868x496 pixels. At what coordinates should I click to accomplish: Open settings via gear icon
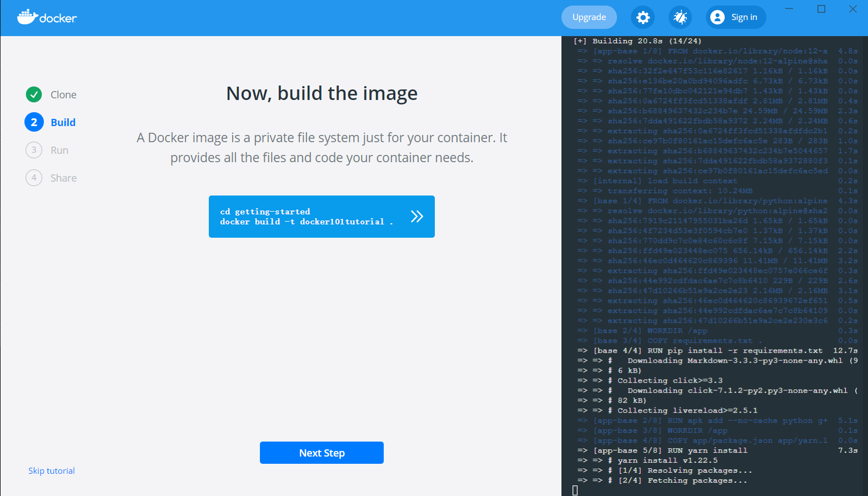(643, 17)
